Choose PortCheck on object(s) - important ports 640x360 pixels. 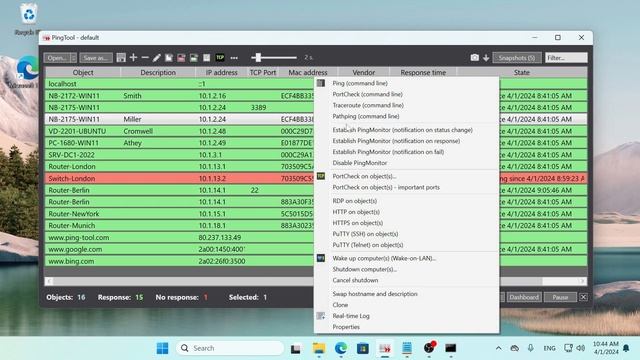[x=386, y=187]
